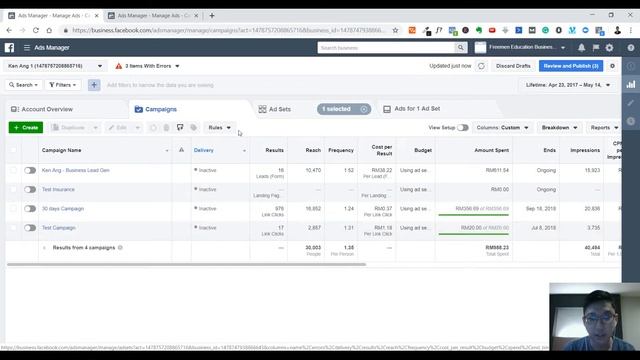Open the Breakdown dropdown

pos(559,127)
